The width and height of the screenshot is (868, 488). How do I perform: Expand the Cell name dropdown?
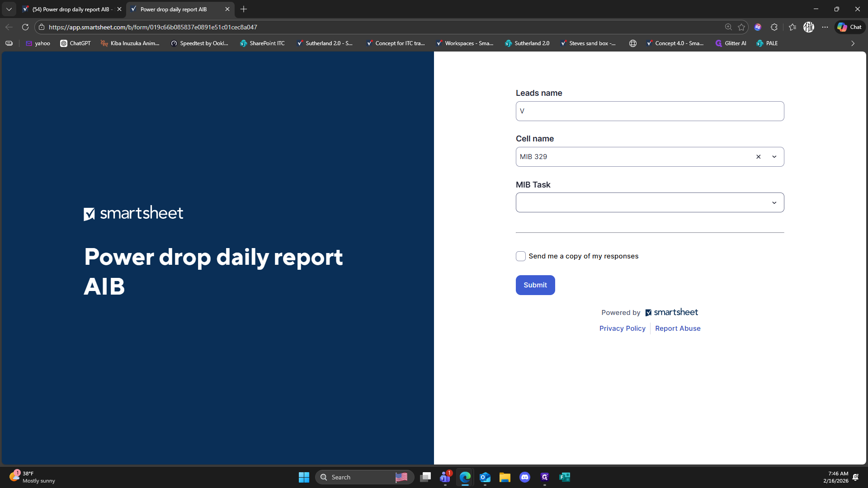[774, 157]
